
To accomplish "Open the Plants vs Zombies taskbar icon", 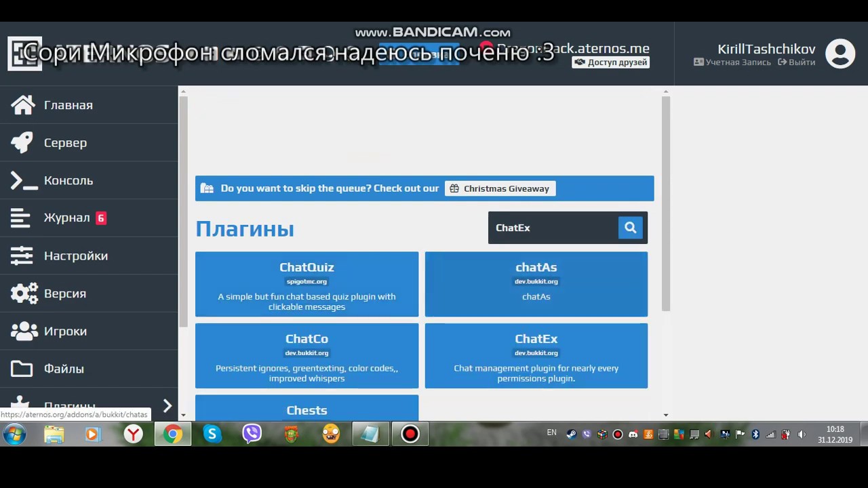I will pyautogui.click(x=331, y=434).
